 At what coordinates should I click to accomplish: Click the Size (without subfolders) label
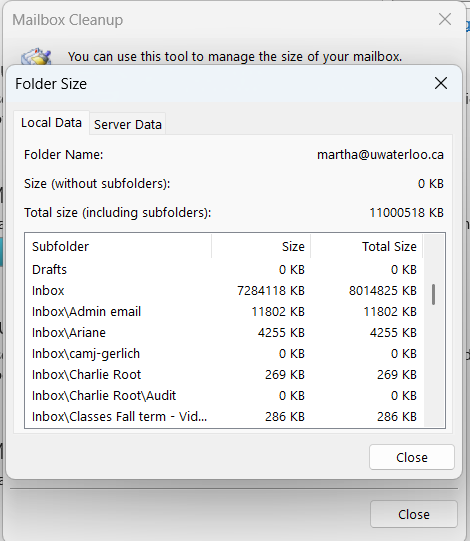pos(97,184)
